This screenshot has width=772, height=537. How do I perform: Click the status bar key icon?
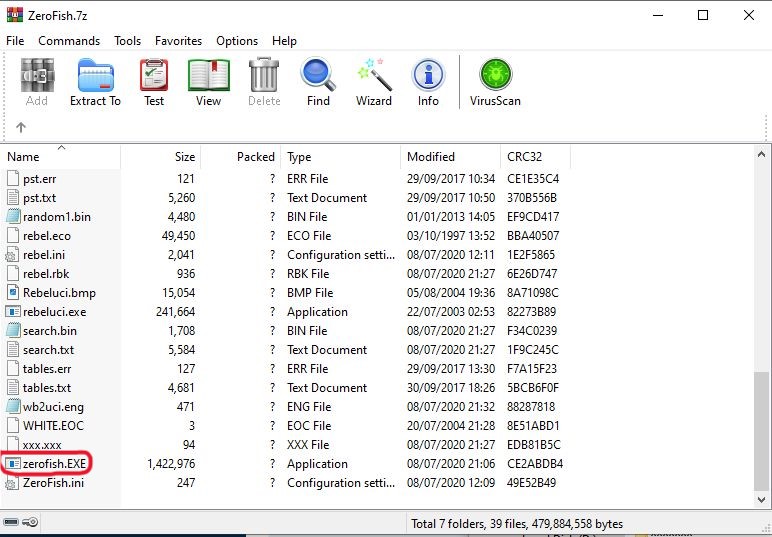point(30,523)
